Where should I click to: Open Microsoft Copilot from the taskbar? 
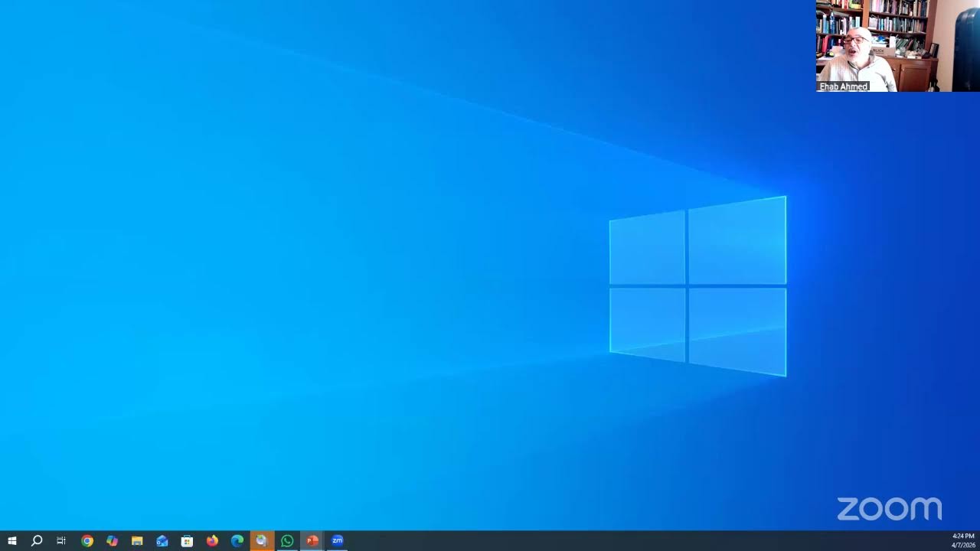point(113,541)
